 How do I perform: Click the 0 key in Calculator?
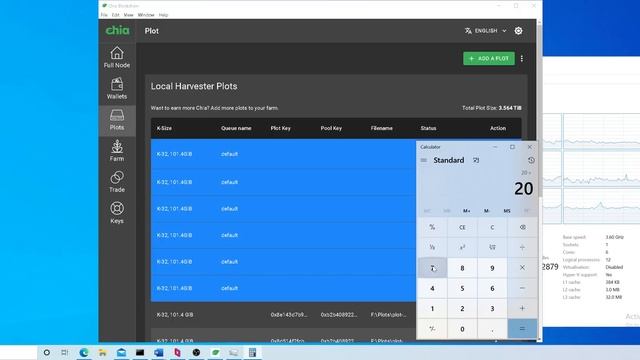462,329
